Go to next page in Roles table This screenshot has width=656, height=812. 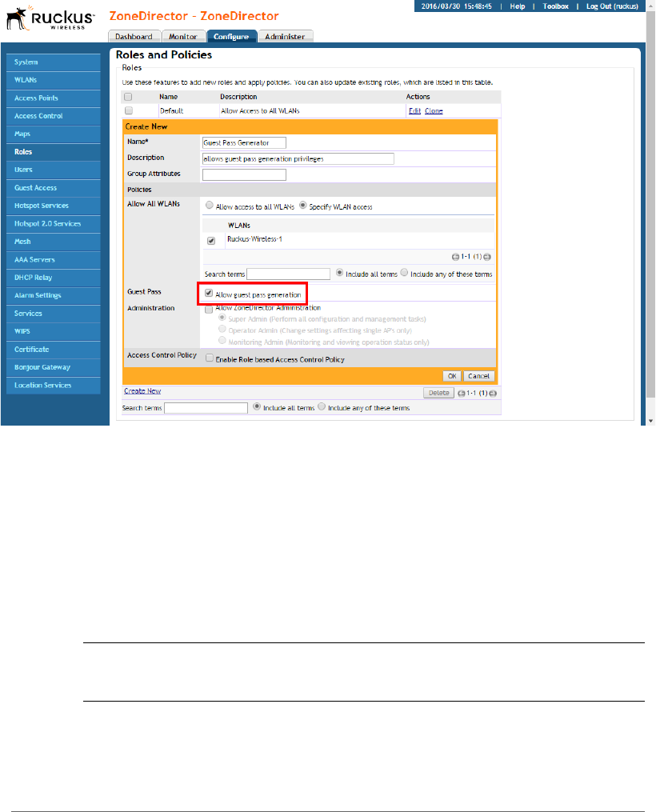click(x=493, y=394)
